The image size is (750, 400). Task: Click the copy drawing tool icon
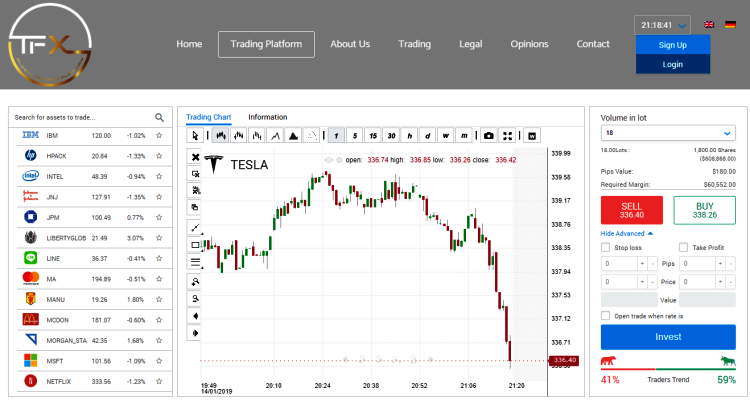coord(195,207)
